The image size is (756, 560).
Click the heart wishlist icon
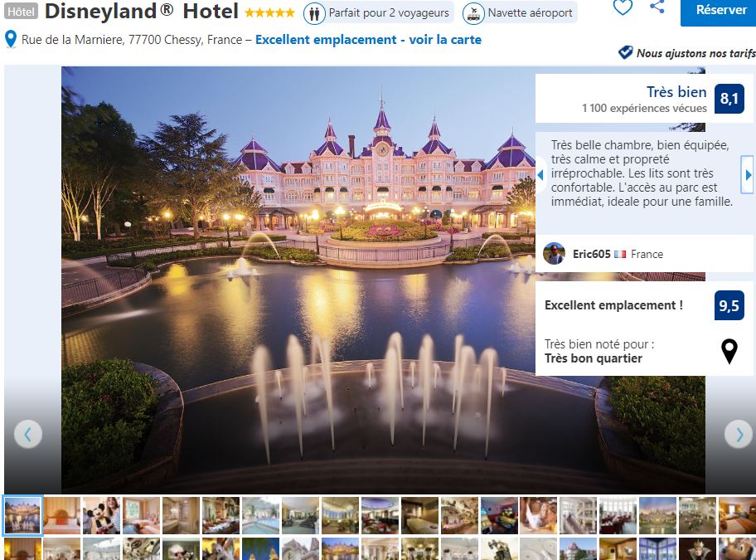pos(623,7)
